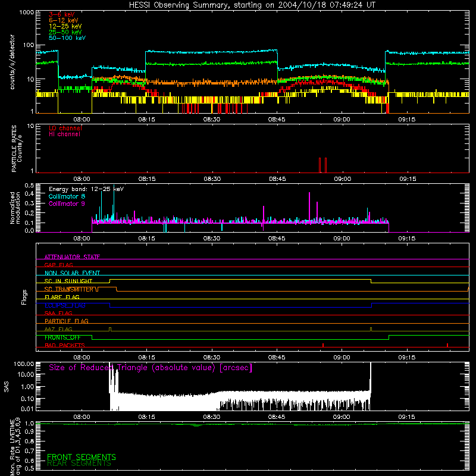476x476 pixels.
Task: Click "08:45" tick under the particle rates panel
Action: coord(277,179)
